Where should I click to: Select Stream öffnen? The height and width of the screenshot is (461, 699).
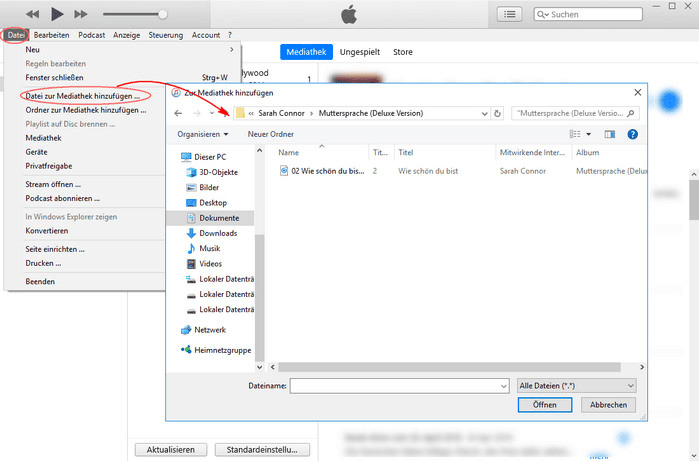53,184
